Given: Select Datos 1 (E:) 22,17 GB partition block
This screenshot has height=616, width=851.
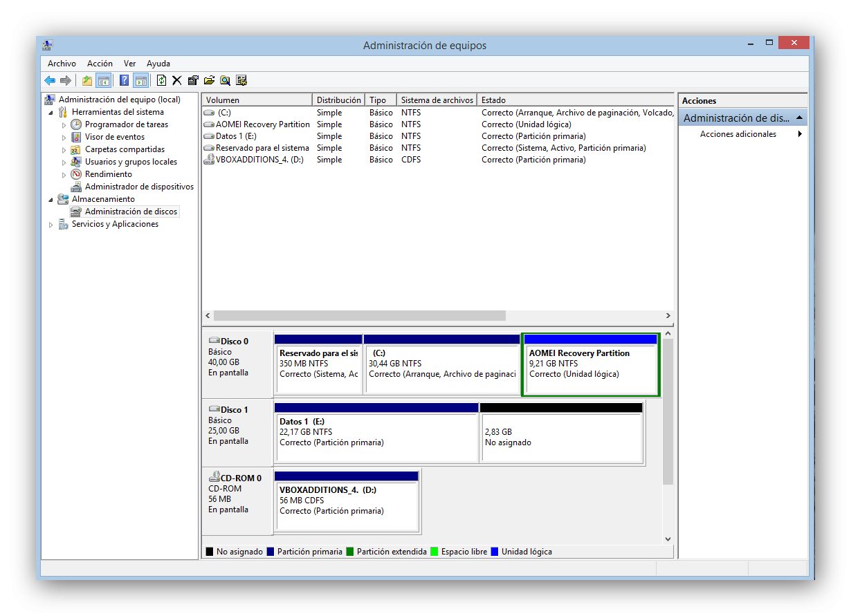Looking at the screenshot, I should (x=376, y=433).
